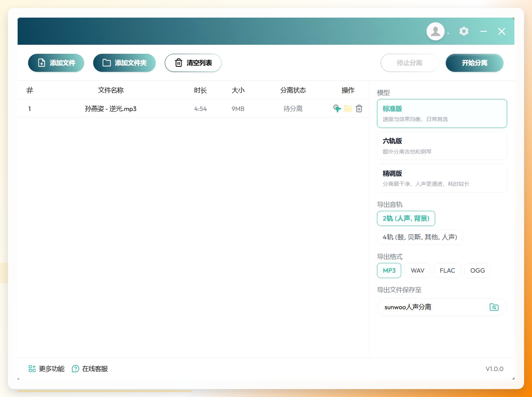Select the 精调版 model option
This screenshot has width=532, height=397.
click(442, 178)
